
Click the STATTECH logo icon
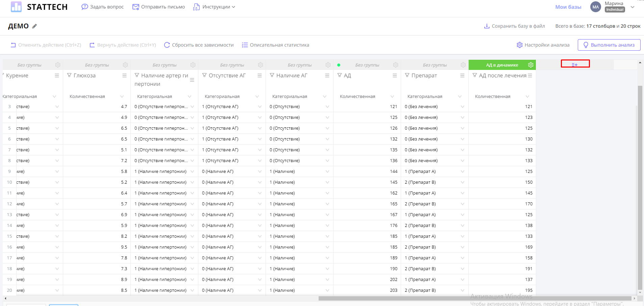pyautogui.click(x=16, y=7)
